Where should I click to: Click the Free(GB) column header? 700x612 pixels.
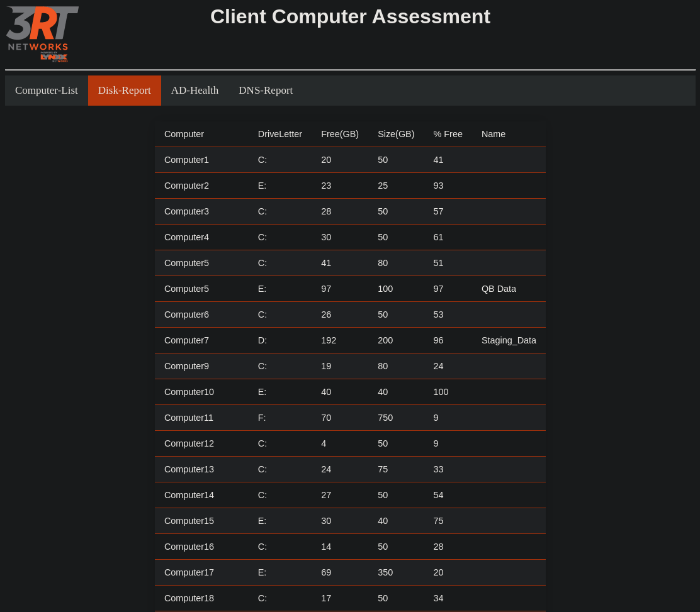tap(339, 134)
